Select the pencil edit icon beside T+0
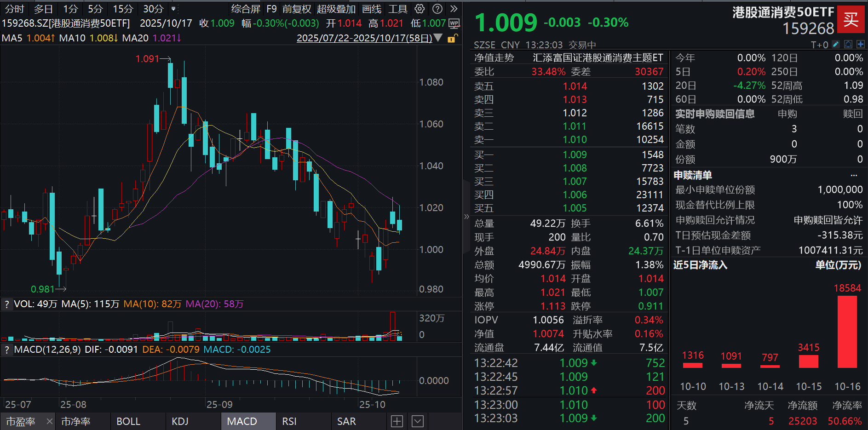This screenshot has height=430, width=868. point(836,44)
